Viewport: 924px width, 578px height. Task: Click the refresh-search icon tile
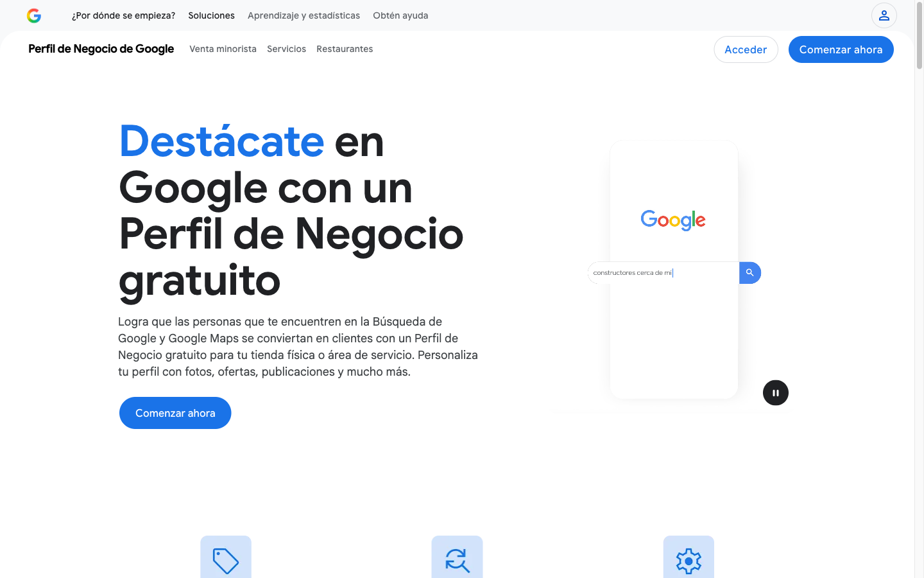(x=457, y=557)
